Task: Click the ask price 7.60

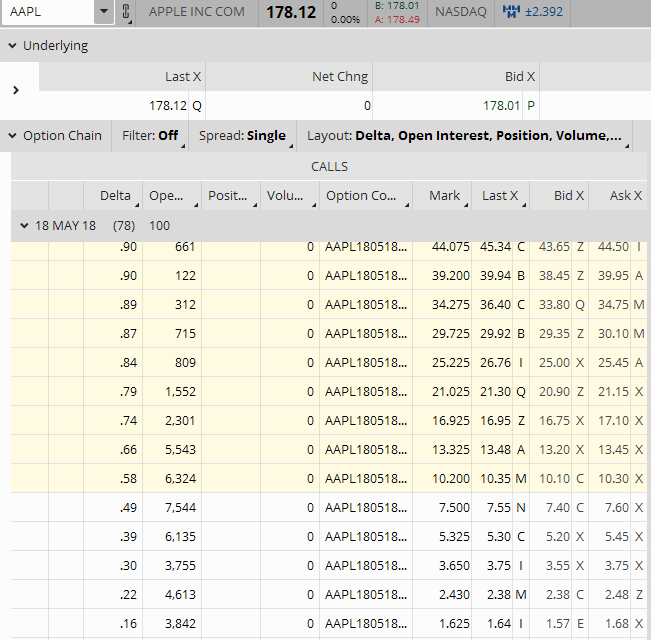Action: (x=617, y=508)
